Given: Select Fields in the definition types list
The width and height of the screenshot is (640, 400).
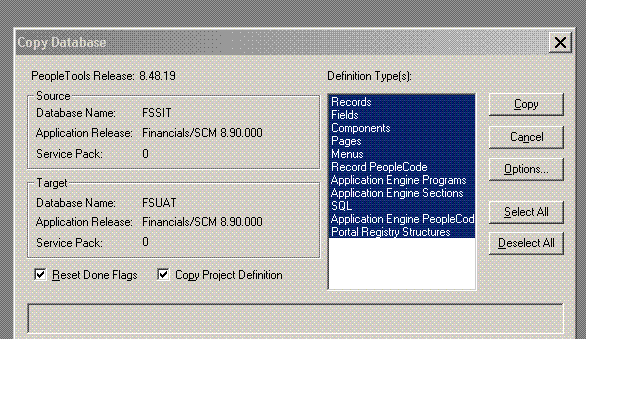Looking at the screenshot, I should 402,115.
